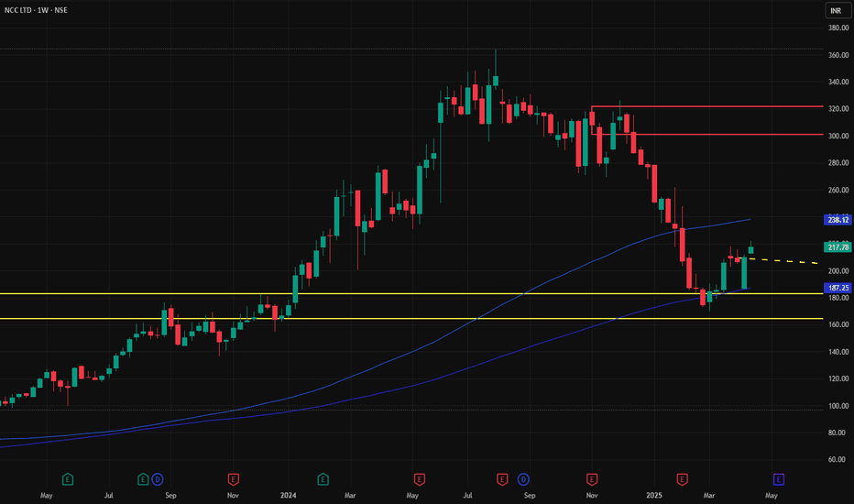Viewport: 854px width, 504px height.
Task: Click the latest green weekly candle near 217
Action: coord(751,249)
